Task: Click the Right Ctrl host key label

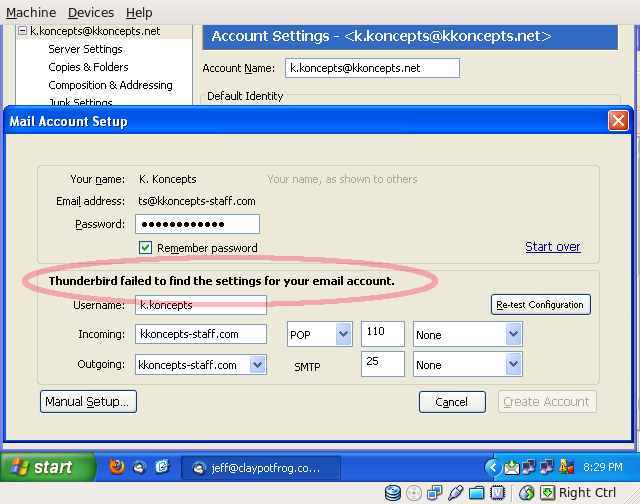Action: click(587, 493)
